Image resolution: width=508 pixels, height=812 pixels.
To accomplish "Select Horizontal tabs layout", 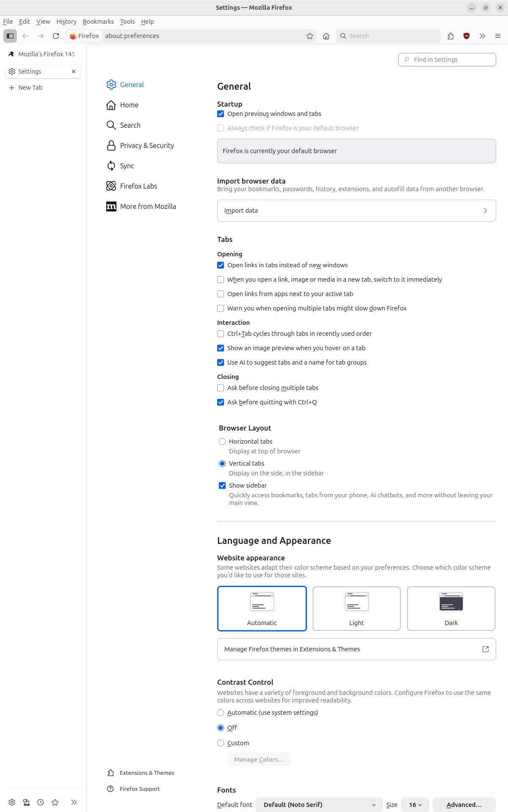I will pos(222,442).
